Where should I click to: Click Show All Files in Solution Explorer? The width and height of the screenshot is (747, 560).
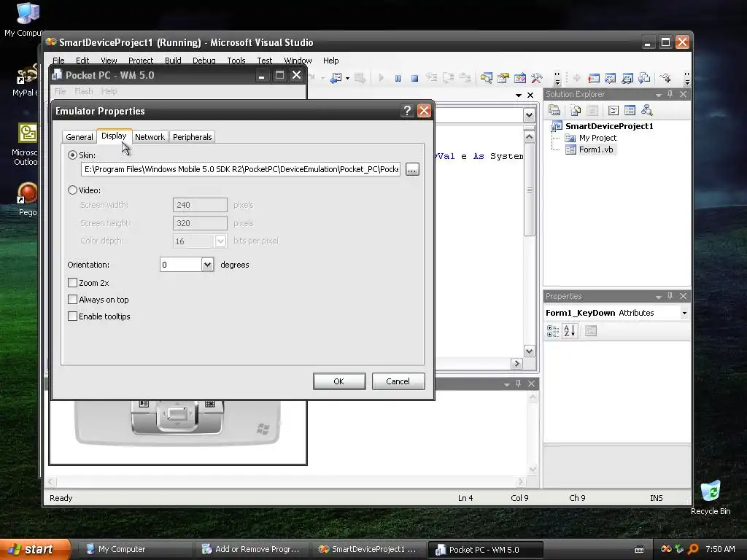576,111
